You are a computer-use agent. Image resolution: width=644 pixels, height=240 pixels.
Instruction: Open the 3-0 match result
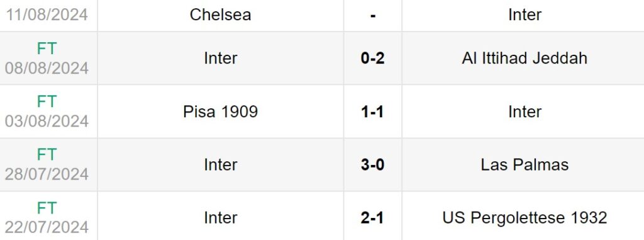pyautogui.click(x=372, y=164)
